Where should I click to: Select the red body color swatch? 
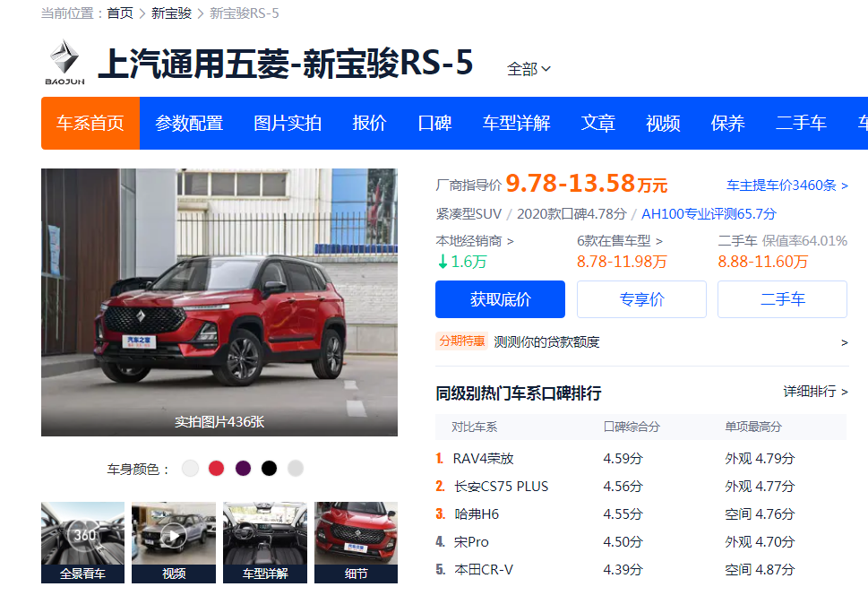(217, 469)
